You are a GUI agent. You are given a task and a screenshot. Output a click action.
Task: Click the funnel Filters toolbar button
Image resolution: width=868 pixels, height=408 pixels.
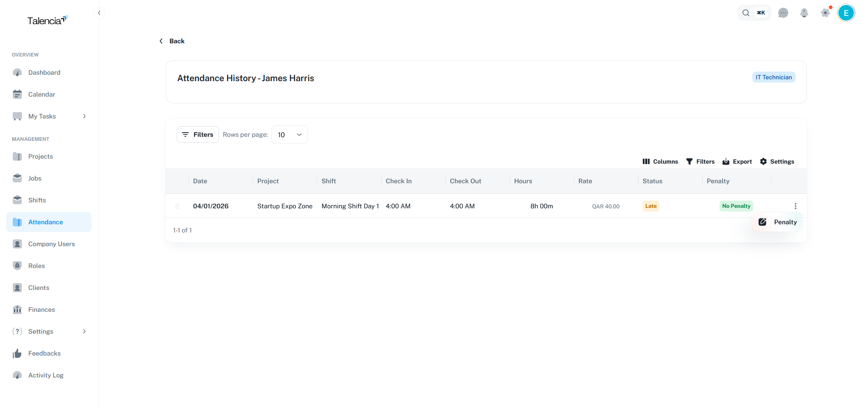coord(700,161)
